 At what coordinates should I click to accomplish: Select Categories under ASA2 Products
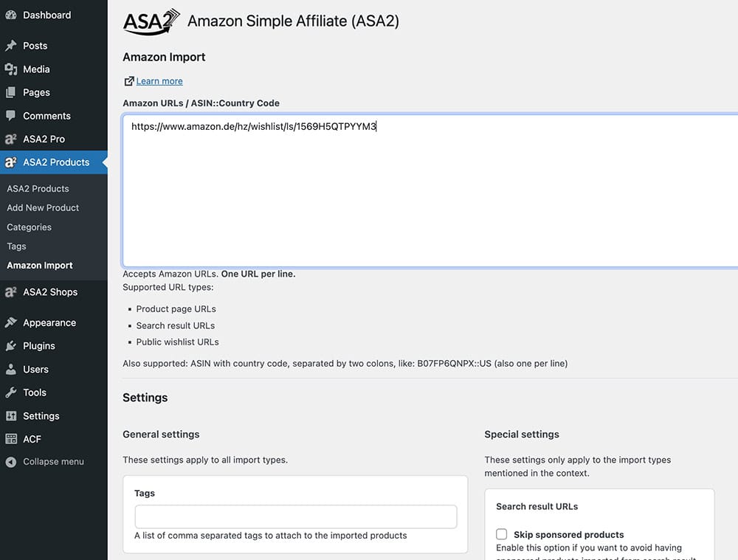[x=29, y=227]
